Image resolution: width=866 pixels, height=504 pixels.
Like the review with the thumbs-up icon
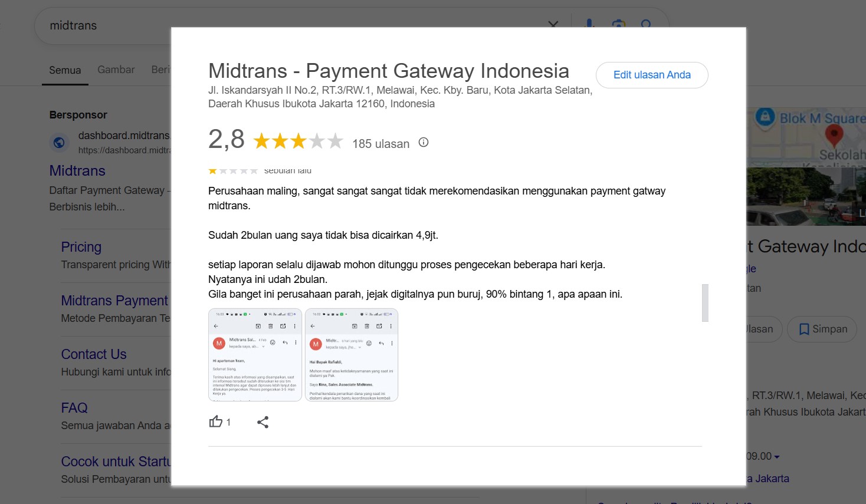tap(216, 421)
